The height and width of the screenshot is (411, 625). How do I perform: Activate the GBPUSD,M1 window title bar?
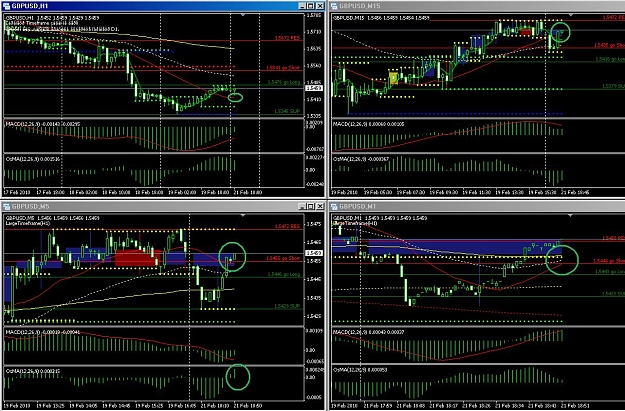(478, 206)
